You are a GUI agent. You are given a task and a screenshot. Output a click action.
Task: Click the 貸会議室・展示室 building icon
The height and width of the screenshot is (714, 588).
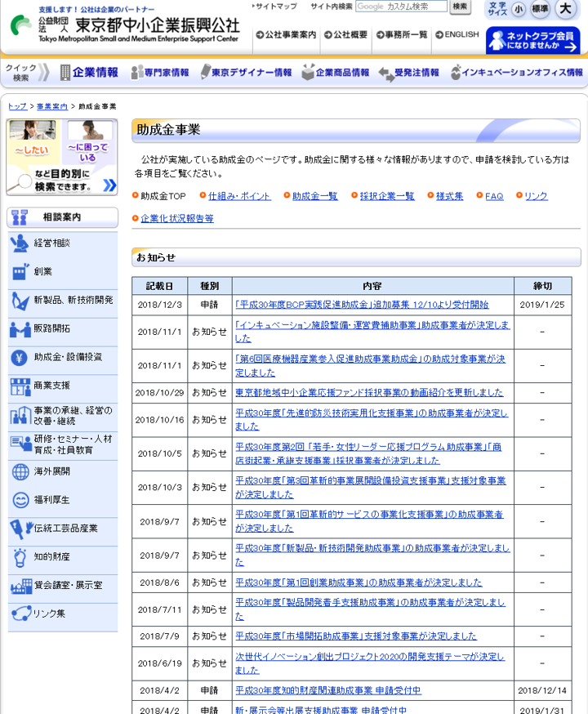[x=21, y=587]
